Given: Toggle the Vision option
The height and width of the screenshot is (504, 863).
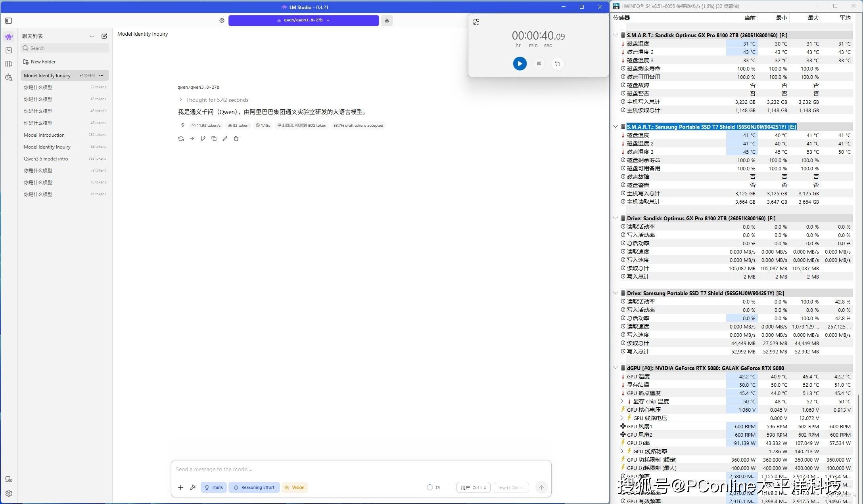Looking at the screenshot, I should point(295,487).
